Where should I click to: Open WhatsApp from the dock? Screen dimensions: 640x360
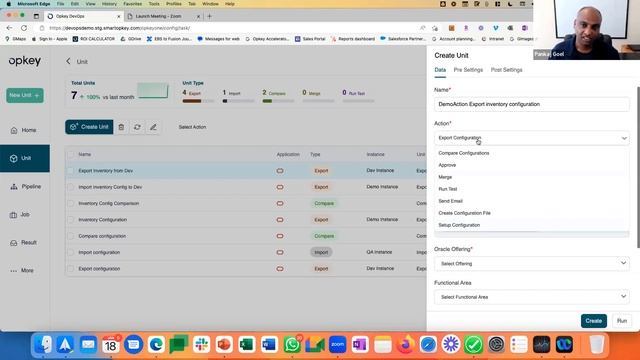[x=292, y=344]
